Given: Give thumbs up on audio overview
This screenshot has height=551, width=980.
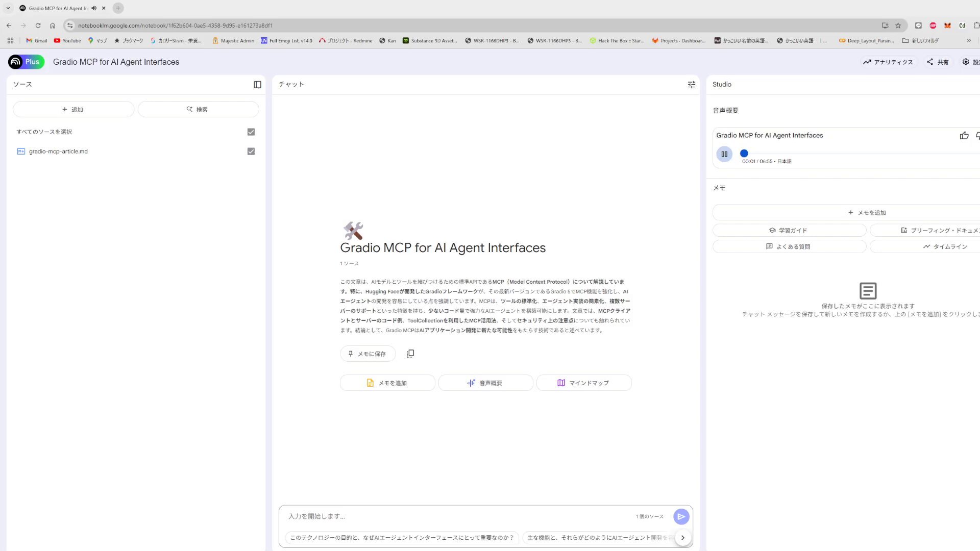Looking at the screenshot, I should pyautogui.click(x=964, y=136).
